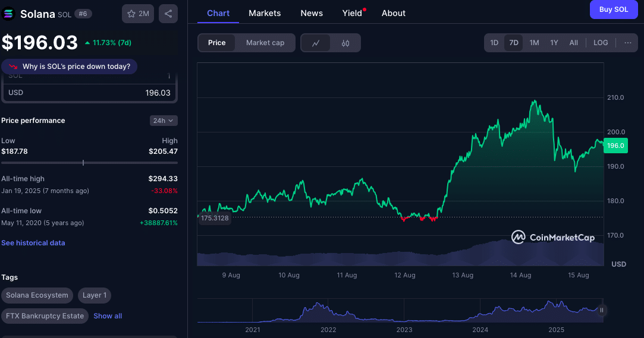Click the range selector pause handle
The width and height of the screenshot is (644, 338).
pyautogui.click(x=602, y=310)
